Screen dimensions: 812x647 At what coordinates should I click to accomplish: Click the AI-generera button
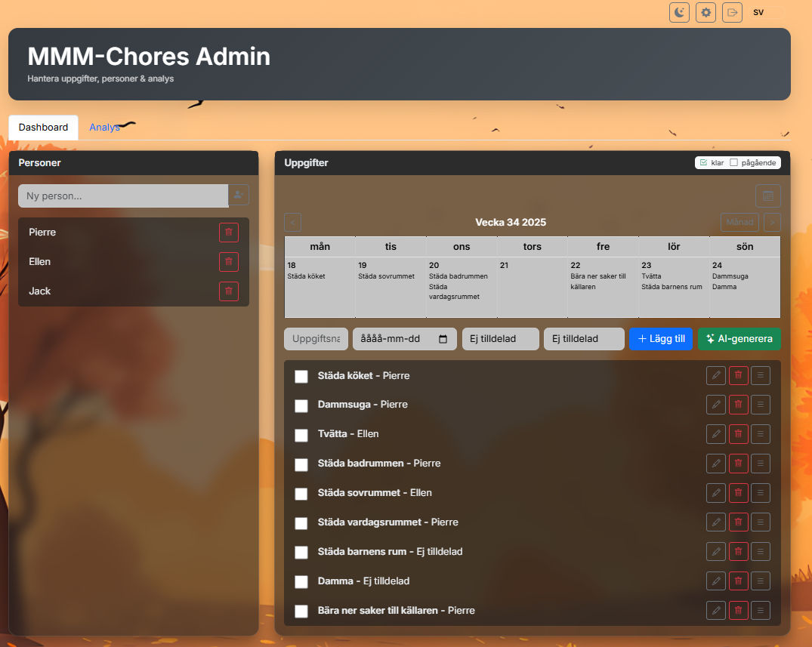[739, 339]
